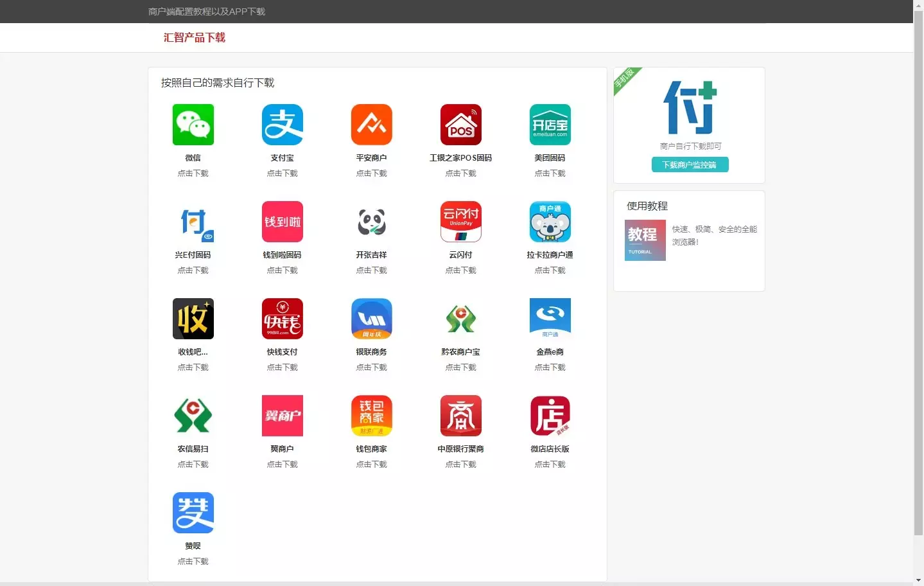Click the 冀商户 name label

click(282, 449)
